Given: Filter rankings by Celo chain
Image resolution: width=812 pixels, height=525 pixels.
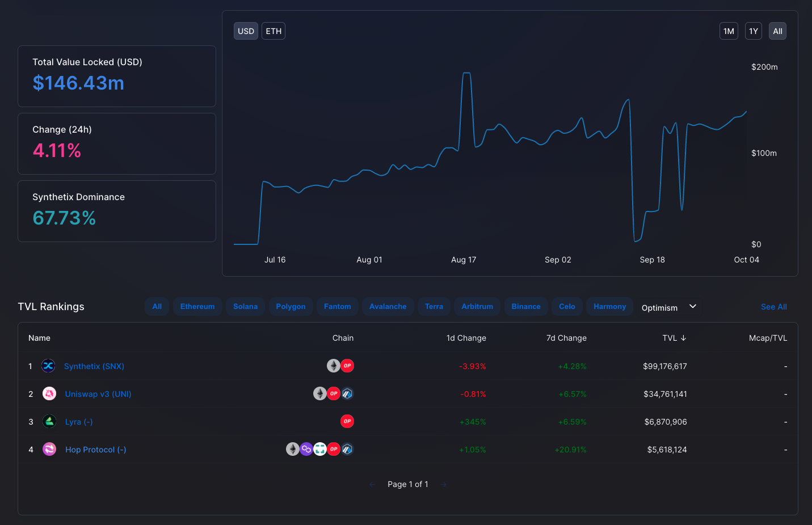Looking at the screenshot, I should [567, 306].
